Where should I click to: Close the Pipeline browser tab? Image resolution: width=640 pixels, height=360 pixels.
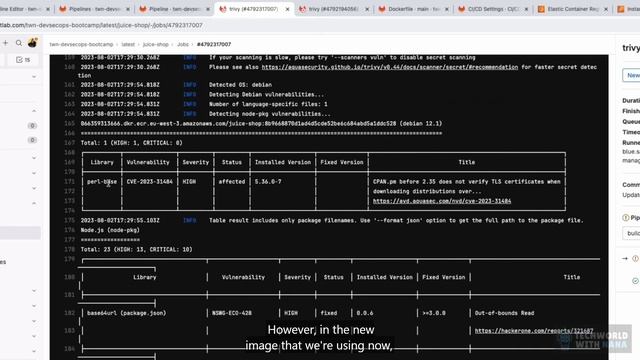[x=208, y=9]
